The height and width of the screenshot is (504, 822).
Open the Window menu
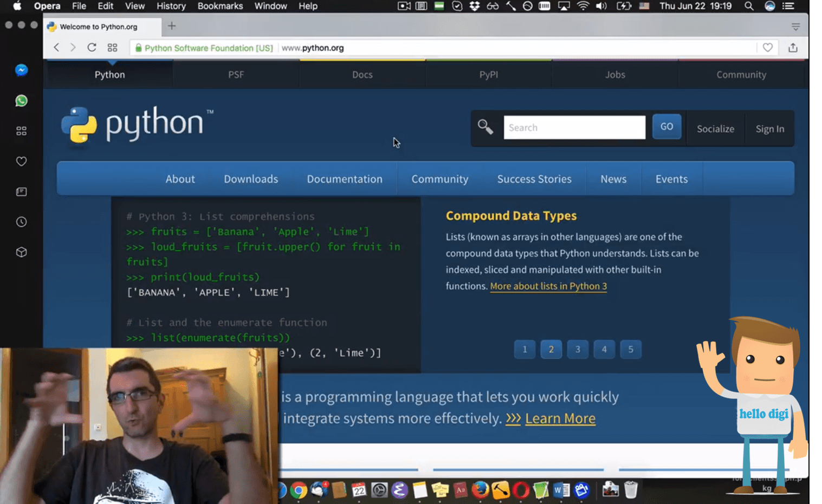click(271, 6)
